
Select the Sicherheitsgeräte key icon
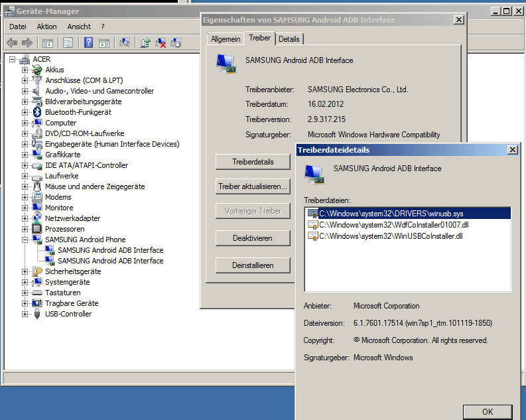tap(37, 271)
